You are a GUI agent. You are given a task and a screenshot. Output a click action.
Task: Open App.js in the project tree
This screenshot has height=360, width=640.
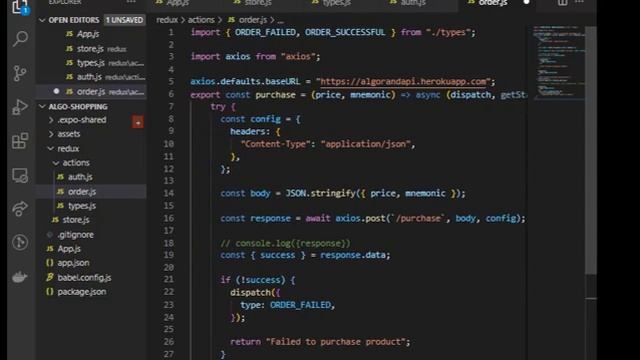69,249
